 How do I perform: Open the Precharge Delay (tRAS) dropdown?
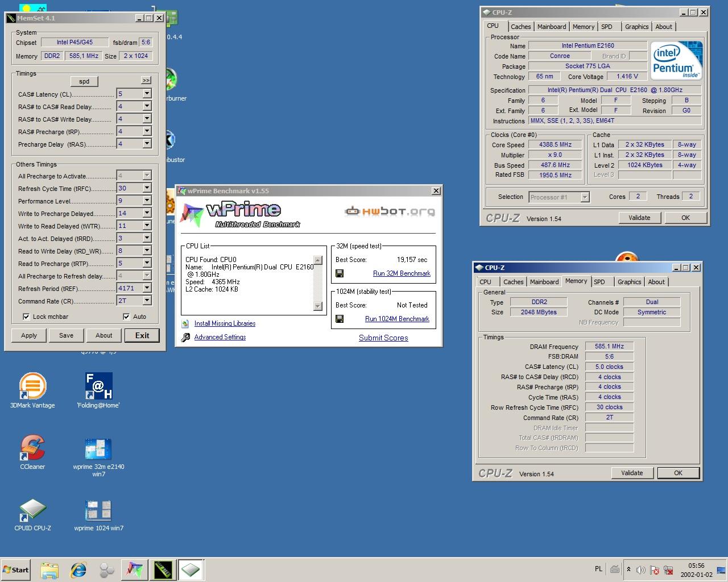147,144
